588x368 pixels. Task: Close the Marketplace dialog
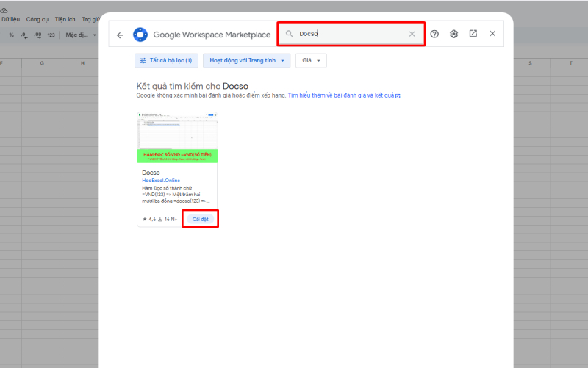(492, 34)
